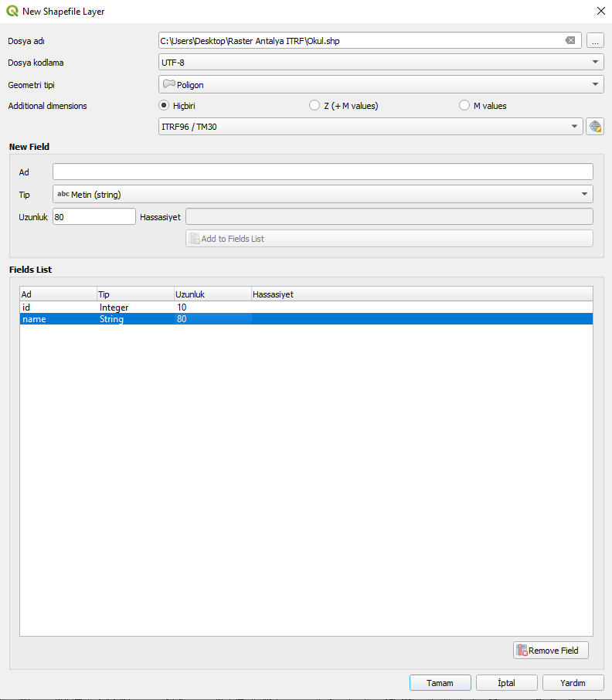Click the QGIS logo in title bar
612x700 pixels.
(12, 11)
